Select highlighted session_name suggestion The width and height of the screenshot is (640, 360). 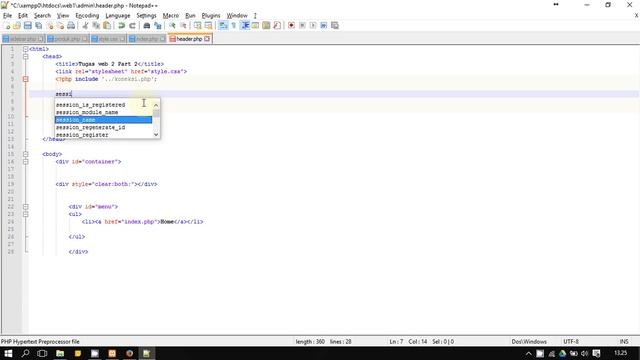pyautogui.click(x=103, y=120)
